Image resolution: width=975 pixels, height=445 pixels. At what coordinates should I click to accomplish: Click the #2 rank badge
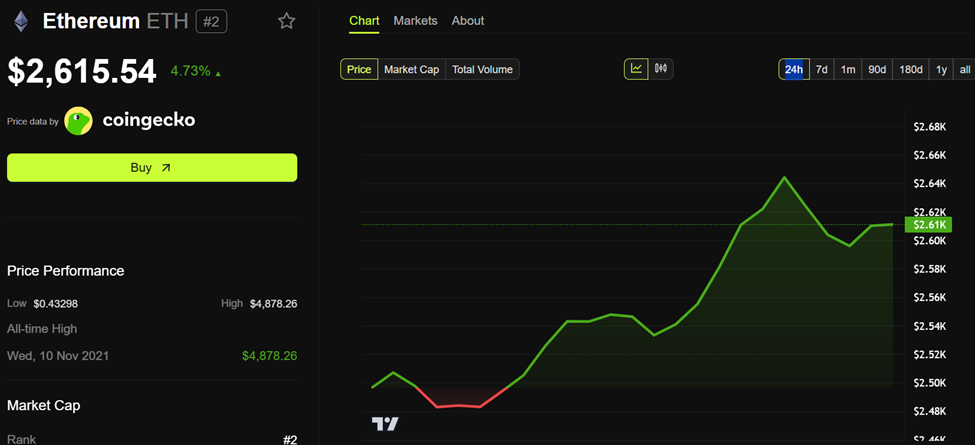(x=211, y=22)
